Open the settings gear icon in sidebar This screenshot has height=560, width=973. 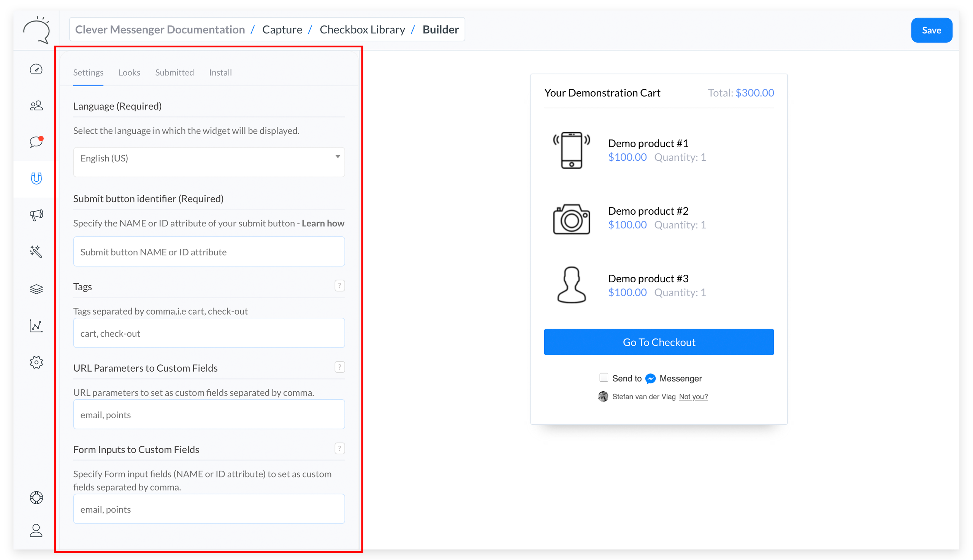coord(36,362)
